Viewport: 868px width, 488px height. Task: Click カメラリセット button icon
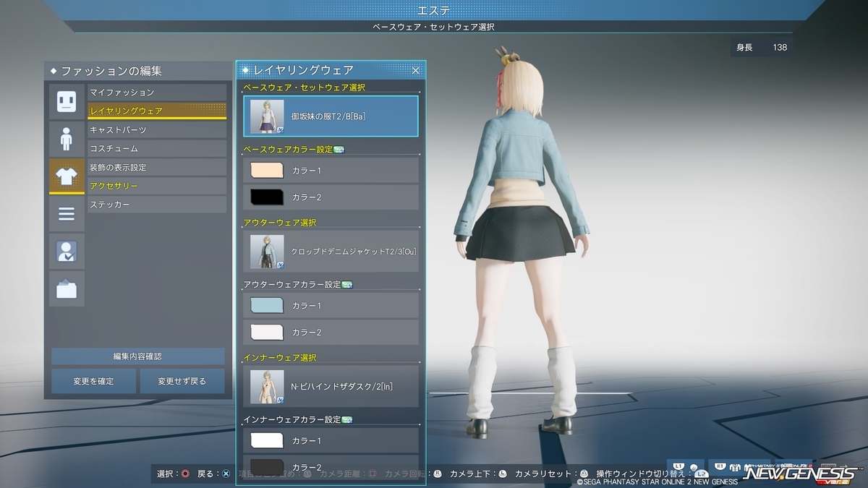click(584, 474)
